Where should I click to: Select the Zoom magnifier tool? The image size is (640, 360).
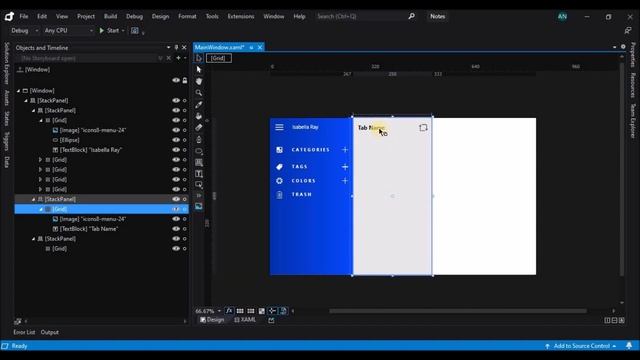point(199,93)
